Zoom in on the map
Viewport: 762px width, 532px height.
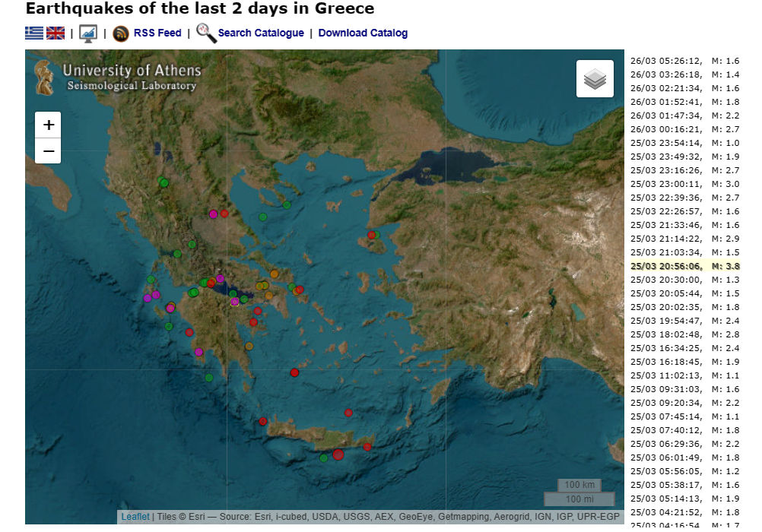[49, 125]
